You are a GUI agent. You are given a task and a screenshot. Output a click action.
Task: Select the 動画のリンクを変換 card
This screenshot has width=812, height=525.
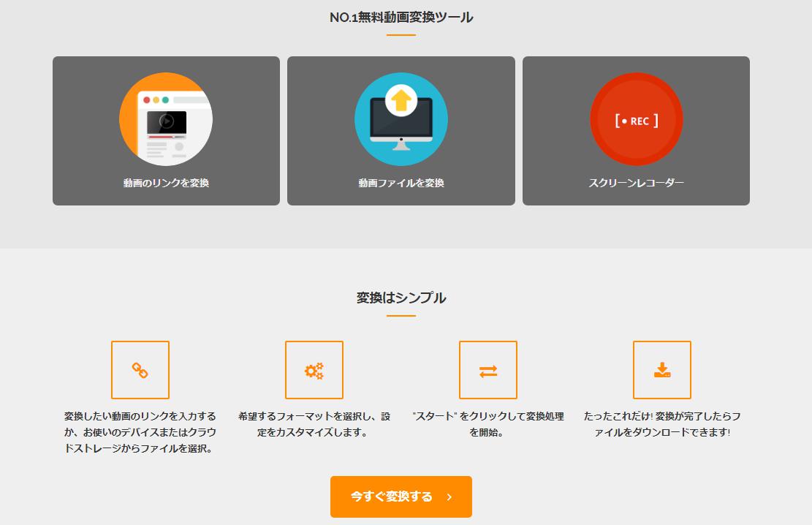[165, 130]
